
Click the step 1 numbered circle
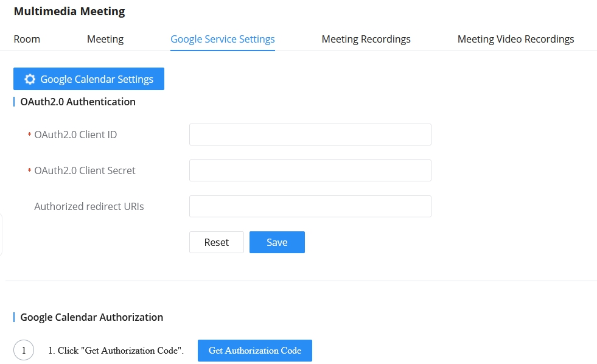23,350
